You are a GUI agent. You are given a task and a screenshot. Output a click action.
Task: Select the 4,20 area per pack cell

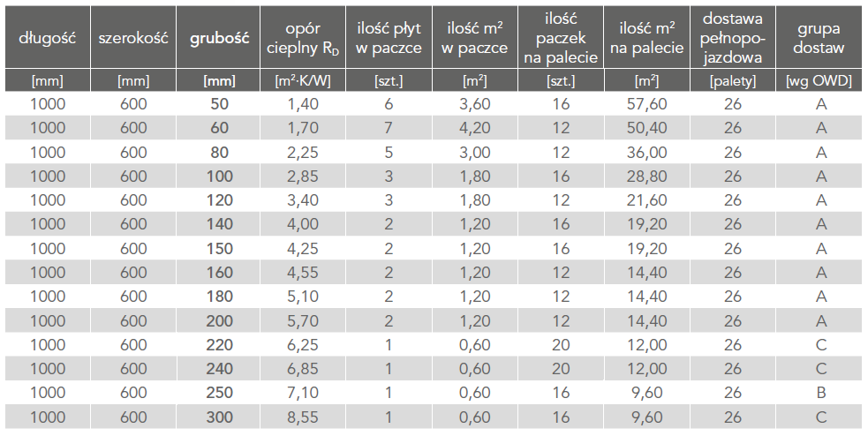(x=475, y=128)
